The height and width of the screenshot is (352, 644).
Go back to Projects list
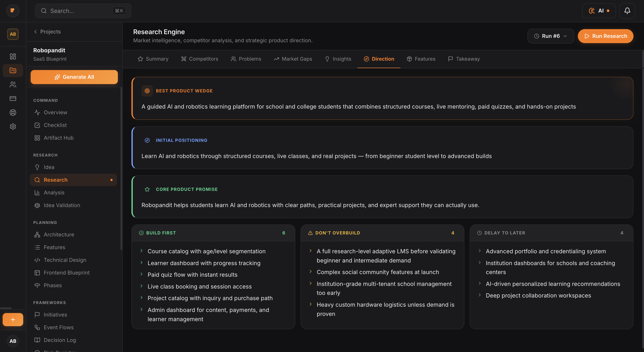tap(47, 32)
